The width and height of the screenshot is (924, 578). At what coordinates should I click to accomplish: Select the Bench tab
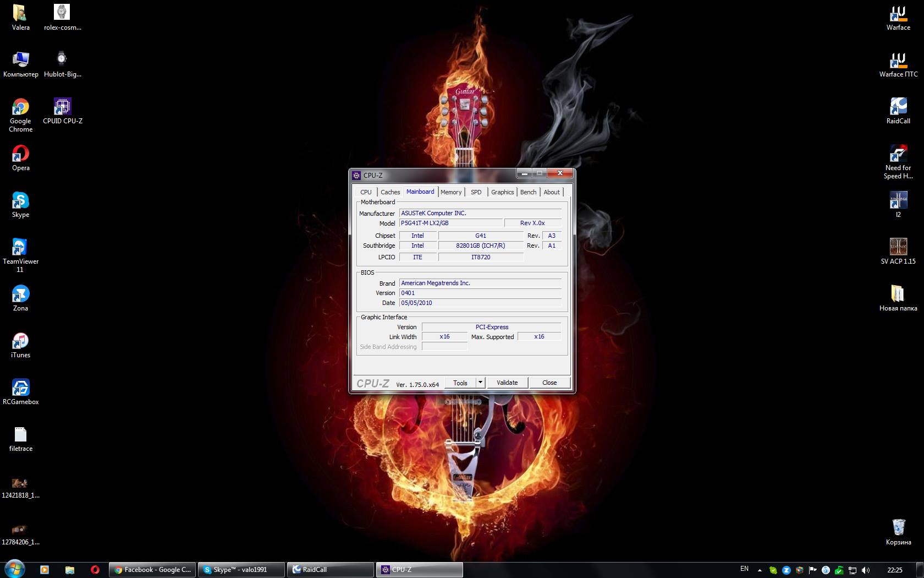[528, 192]
